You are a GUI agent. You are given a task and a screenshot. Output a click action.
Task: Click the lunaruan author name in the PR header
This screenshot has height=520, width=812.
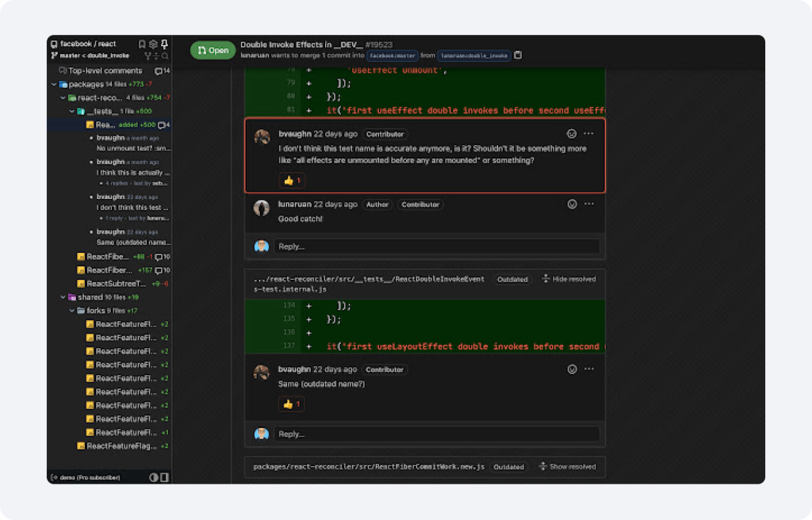click(x=255, y=55)
